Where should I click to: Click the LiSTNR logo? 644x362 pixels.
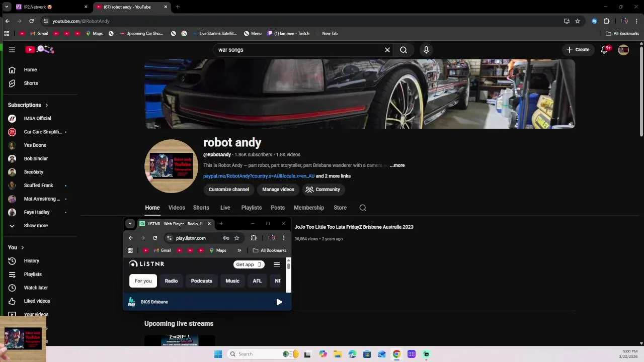[146, 264]
